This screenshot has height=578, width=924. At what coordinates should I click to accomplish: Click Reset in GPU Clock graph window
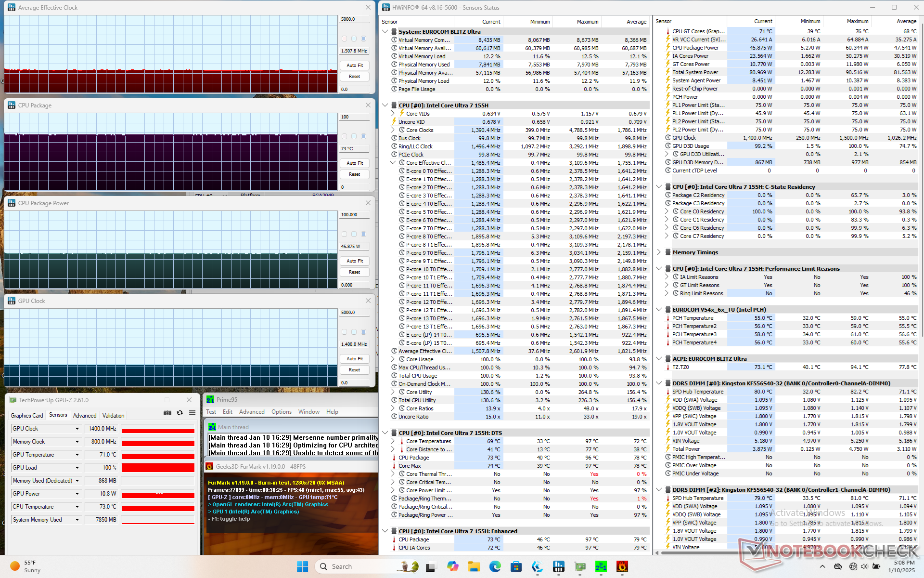pyautogui.click(x=355, y=370)
